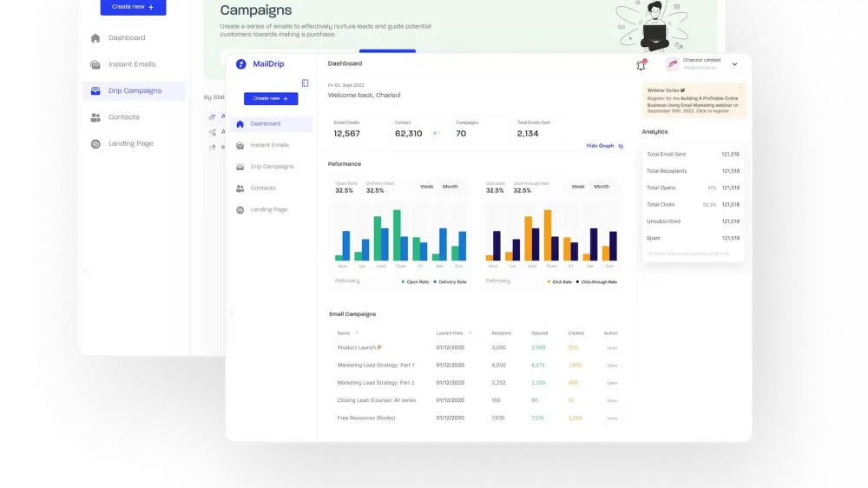The width and height of the screenshot is (868, 488).
Task: Open Marketing Lead Strategy: Part 1 campaign
Action: (612, 366)
